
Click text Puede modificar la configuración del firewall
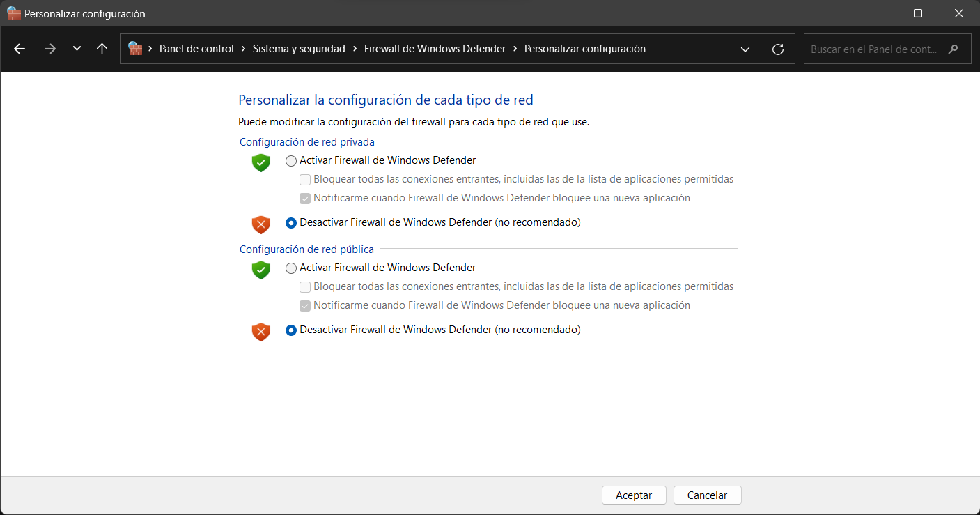tap(414, 122)
